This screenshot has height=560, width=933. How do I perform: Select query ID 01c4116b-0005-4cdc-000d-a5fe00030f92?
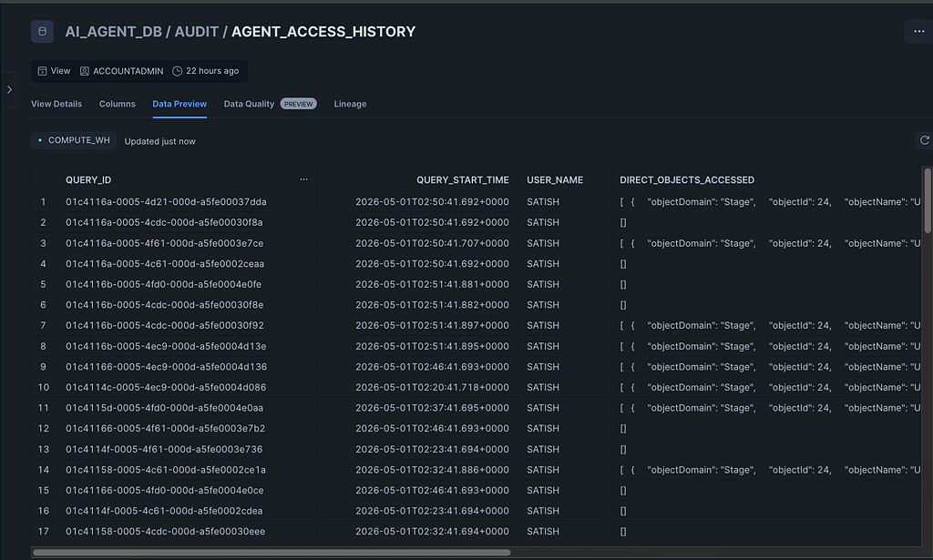(x=165, y=326)
